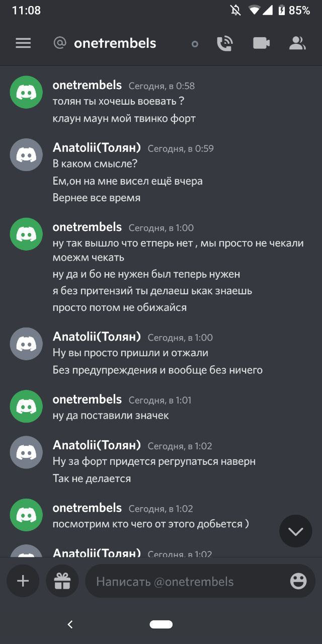Viewport: 322px width, 644px height.
Task: Tap onetrembels avatar at 1:02 message
Action: click(x=26, y=515)
